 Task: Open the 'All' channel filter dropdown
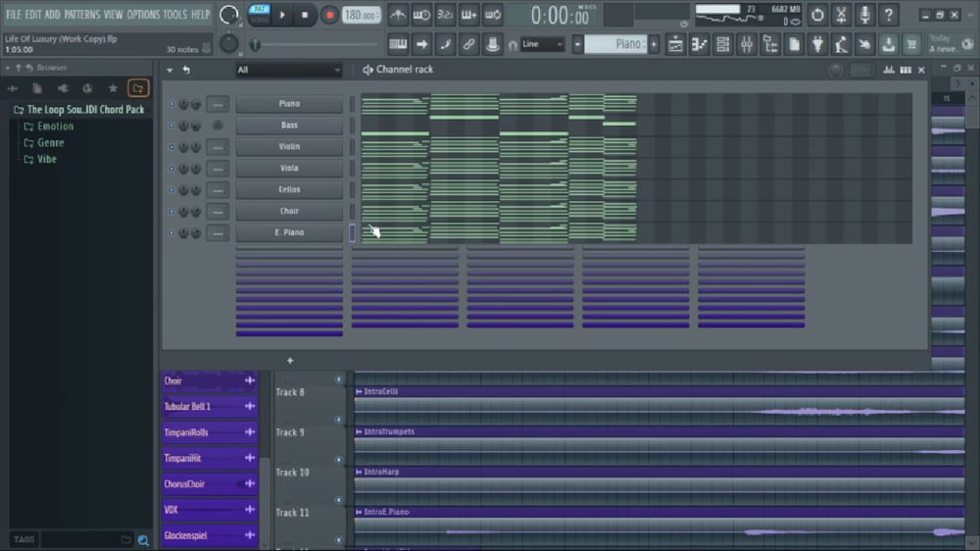click(x=288, y=70)
